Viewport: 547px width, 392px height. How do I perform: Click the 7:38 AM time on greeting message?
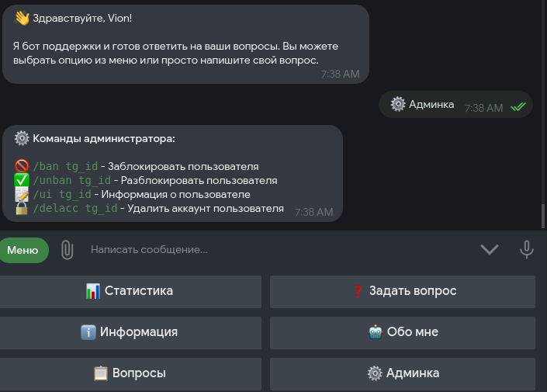[340, 74]
